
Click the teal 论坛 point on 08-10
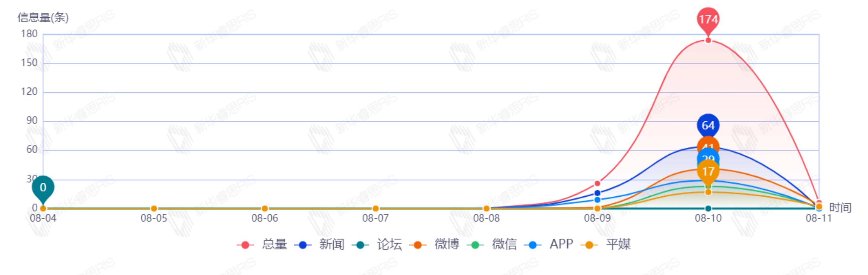click(708, 208)
